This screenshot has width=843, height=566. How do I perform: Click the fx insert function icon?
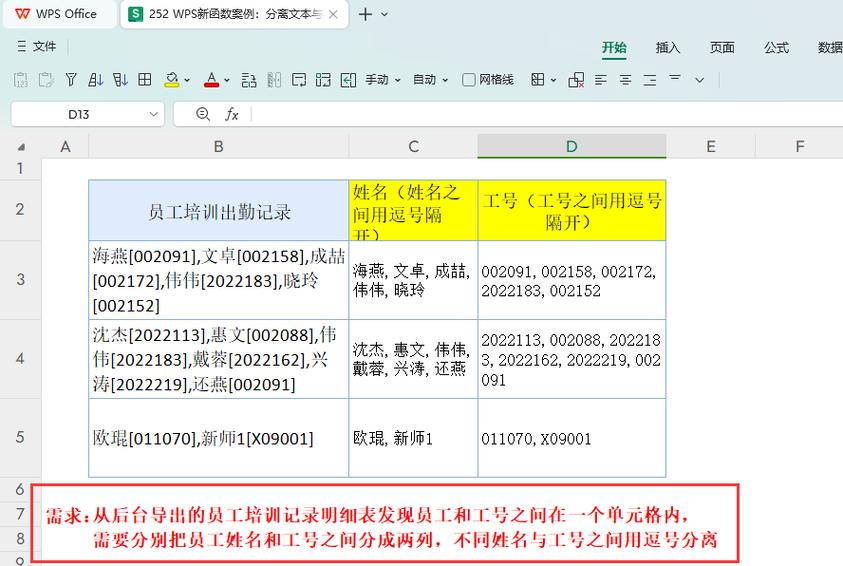click(232, 114)
